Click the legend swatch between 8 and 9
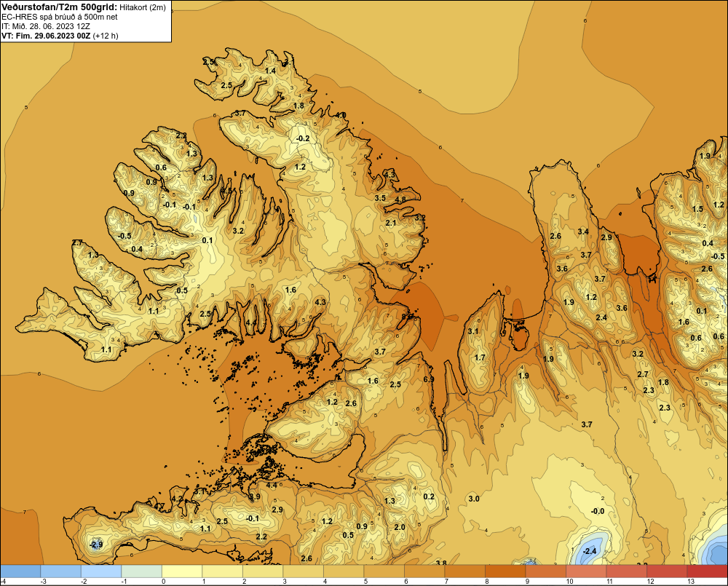728x586 pixels. click(x=505, y=571)
